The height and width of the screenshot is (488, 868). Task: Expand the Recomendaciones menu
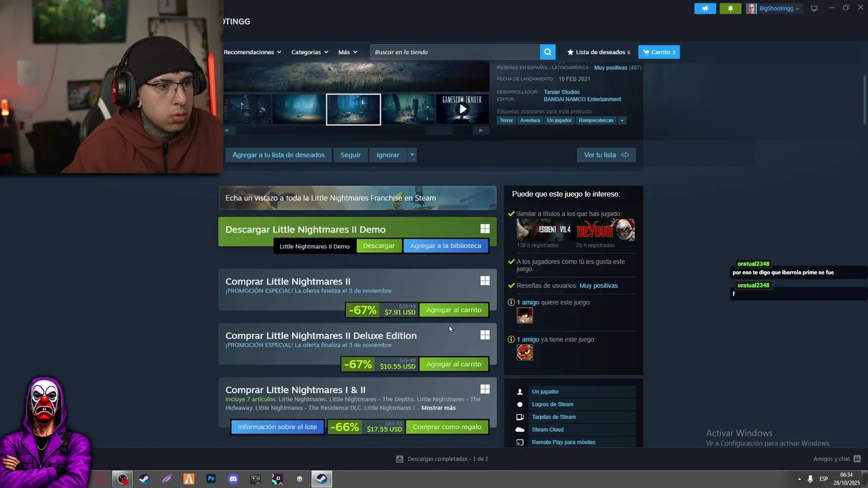[252, 52]
